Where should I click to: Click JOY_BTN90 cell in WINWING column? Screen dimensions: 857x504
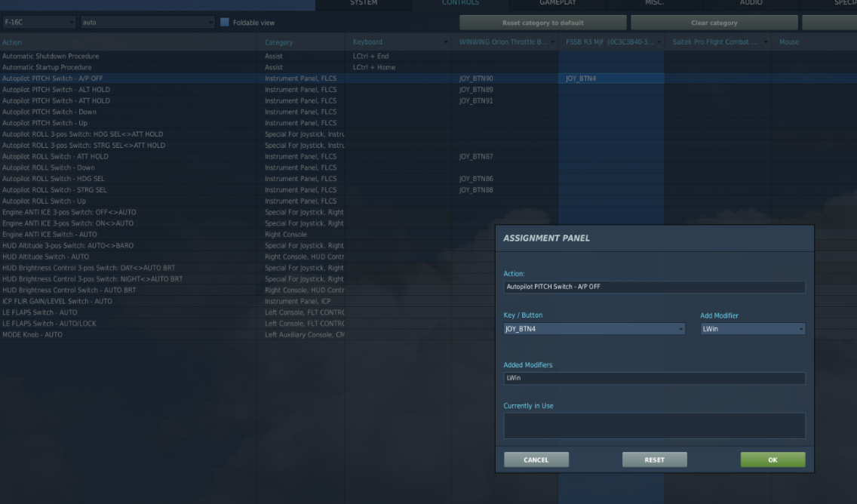pyautogui.click(x=505, y=78)
